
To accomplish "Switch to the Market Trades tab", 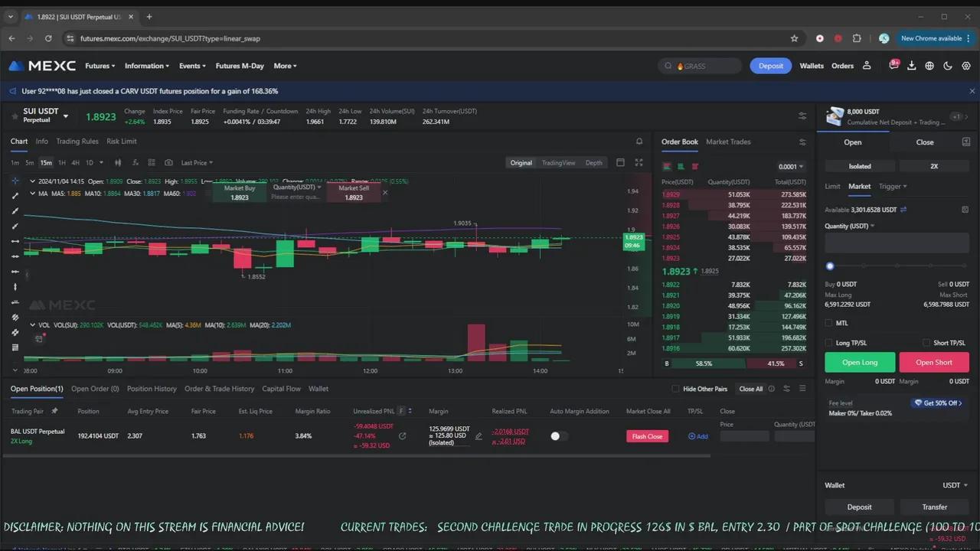I will point(728,142).
